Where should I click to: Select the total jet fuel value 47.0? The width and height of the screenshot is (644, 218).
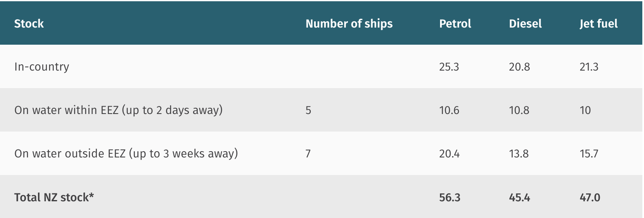(x=590, y=197)
